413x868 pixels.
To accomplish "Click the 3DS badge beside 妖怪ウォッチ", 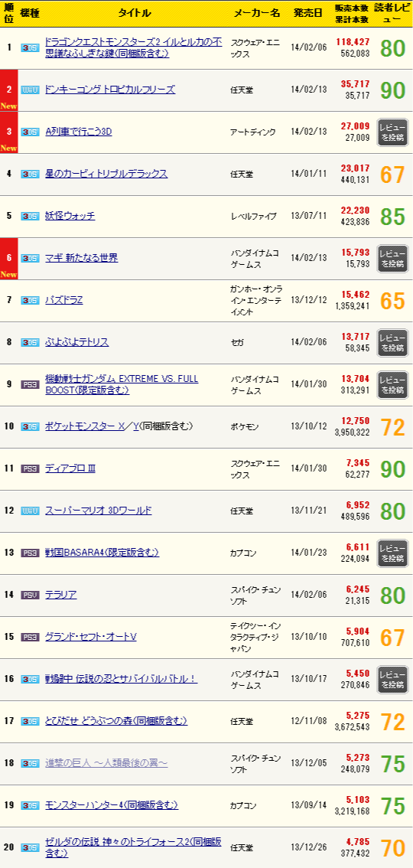I will pyautogui.click(x=30, y=216).
